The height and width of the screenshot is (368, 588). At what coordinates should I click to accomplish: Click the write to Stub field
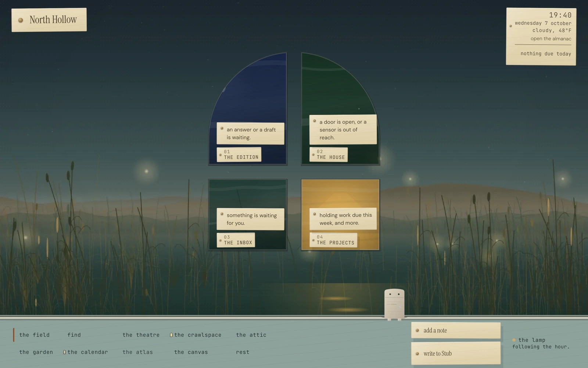[x=456, y=353]
